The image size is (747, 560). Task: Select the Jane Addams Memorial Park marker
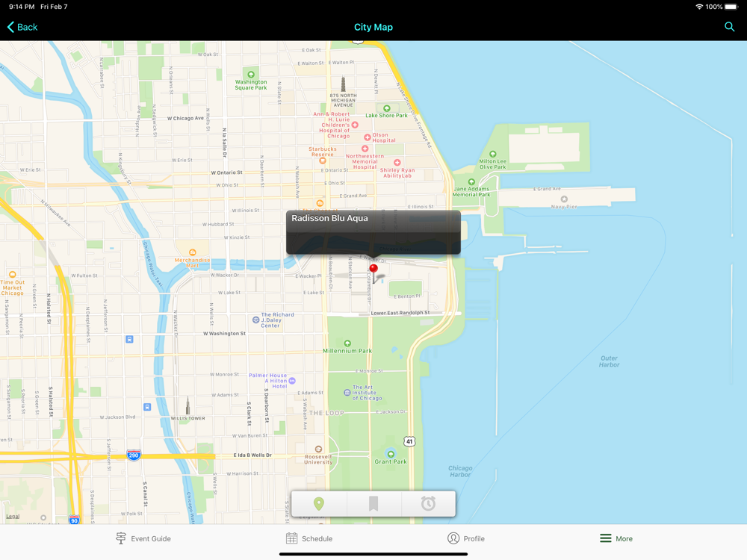pos(471,182)
